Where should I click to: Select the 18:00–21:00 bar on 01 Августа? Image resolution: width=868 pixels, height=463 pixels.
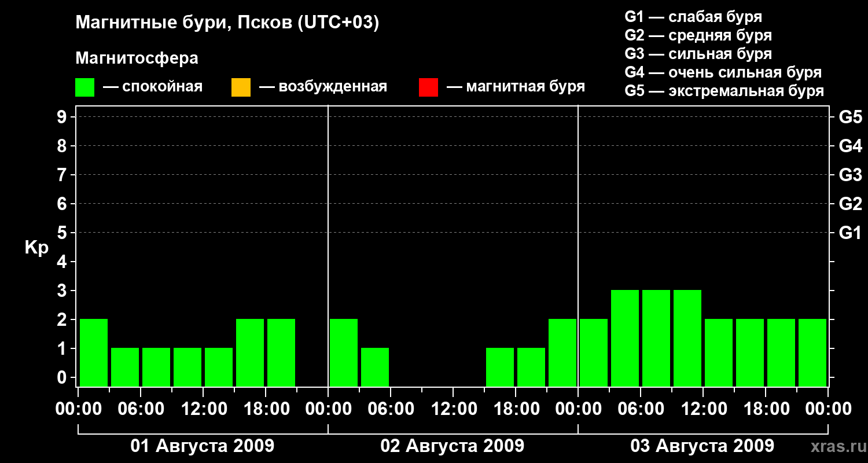(x=281, y=352)
